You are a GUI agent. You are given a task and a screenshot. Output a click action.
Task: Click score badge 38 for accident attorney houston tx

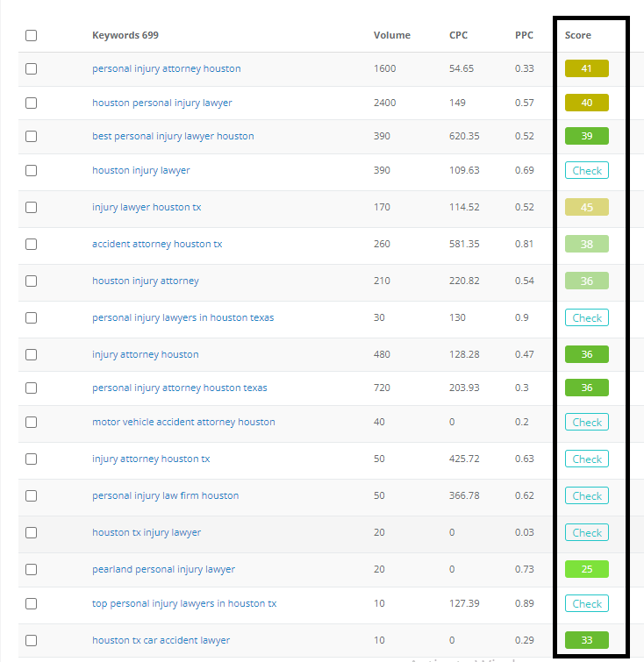click(x=586, y=244)
